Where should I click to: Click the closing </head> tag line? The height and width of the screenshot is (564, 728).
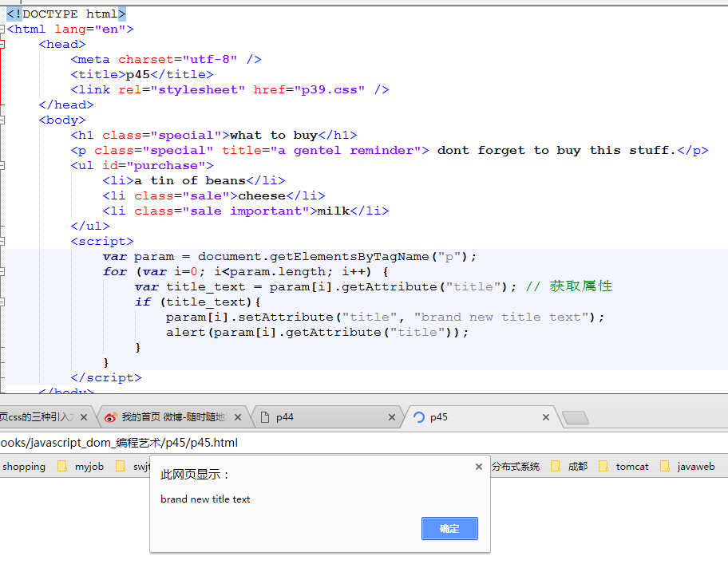(66, 105)
